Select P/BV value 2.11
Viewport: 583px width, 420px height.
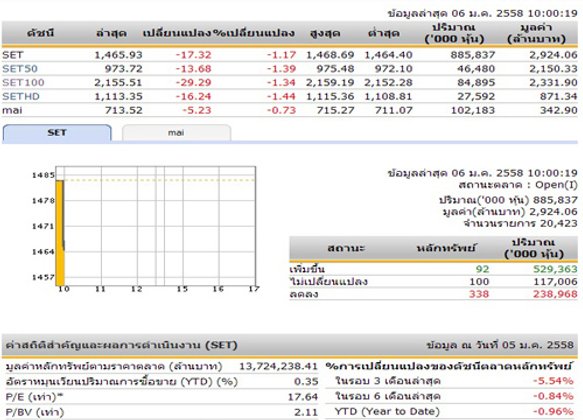point(306,412)
